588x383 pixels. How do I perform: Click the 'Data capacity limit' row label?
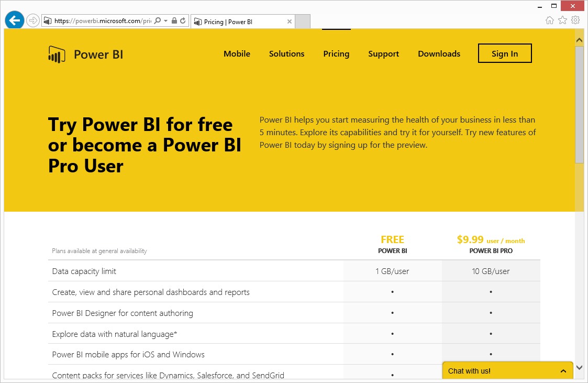tap(84, 271)
